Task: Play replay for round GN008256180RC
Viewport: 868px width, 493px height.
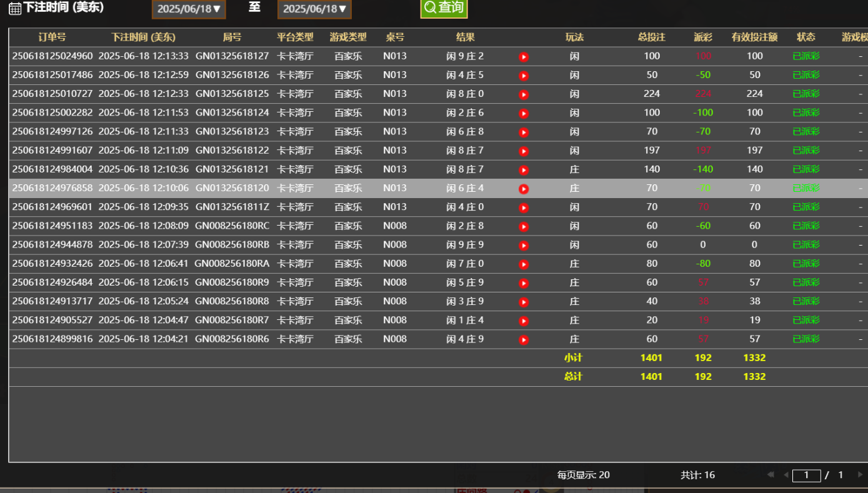Action: click(524, 227)
